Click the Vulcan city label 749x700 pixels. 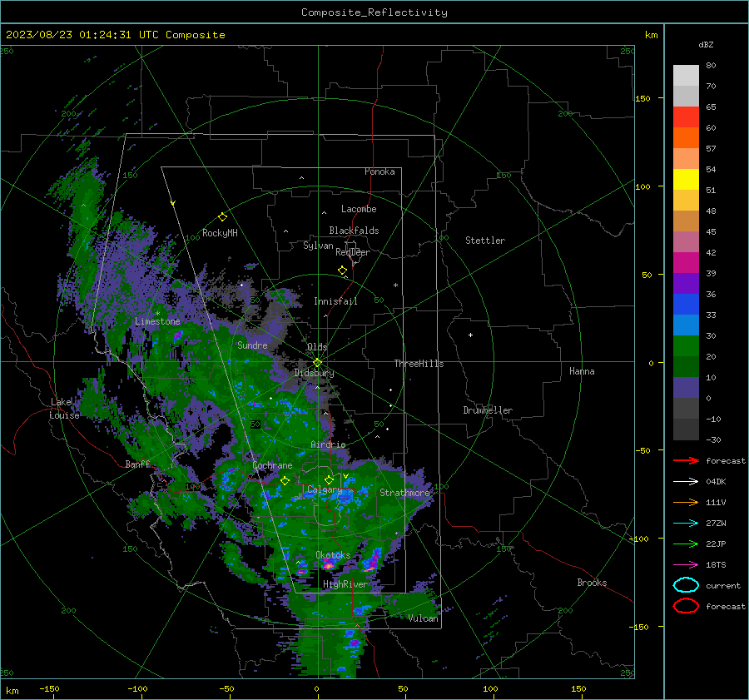point(424,618)
